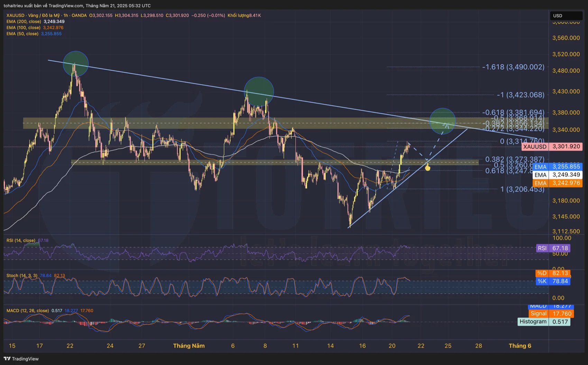This screenshot has width=588, height=365.
Task: Click the XAUUSD 3,301.920 price flag
Action: click(551, 146)
